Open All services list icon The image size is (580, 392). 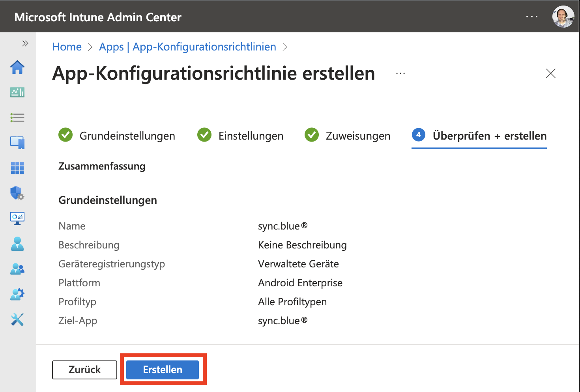tap(17, 118)
